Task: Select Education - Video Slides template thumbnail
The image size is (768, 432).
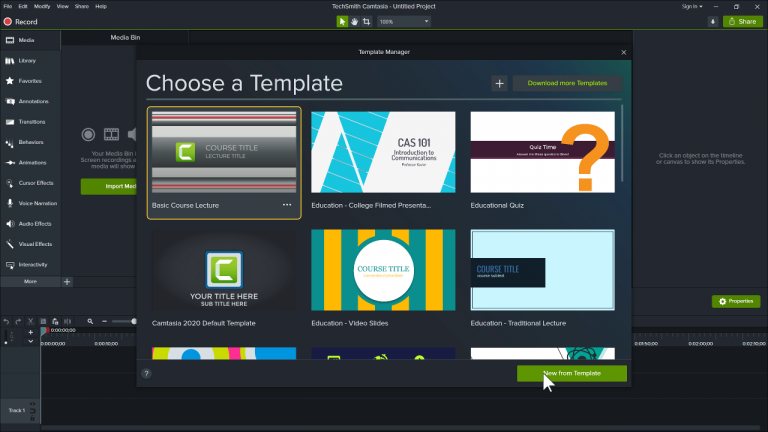Action: click(x=383, y=270)
